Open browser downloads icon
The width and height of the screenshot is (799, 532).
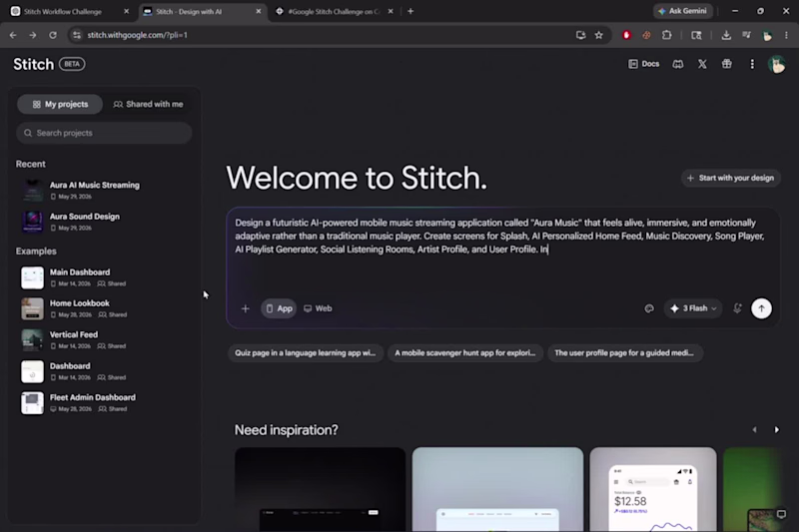726,35
